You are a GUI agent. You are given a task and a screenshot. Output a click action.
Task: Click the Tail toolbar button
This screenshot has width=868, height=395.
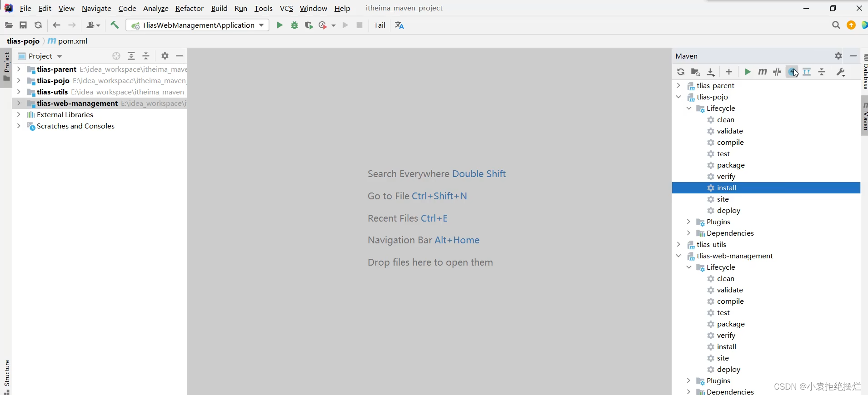point(380,25)
